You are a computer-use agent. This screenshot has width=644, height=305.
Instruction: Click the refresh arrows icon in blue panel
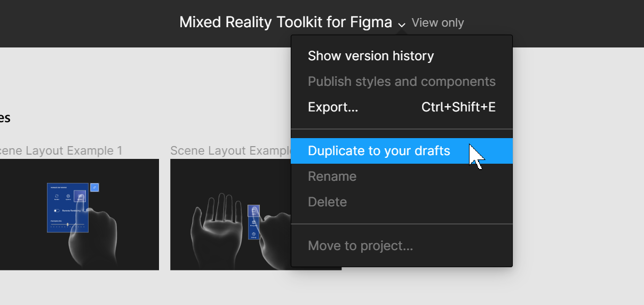(57, 197)
